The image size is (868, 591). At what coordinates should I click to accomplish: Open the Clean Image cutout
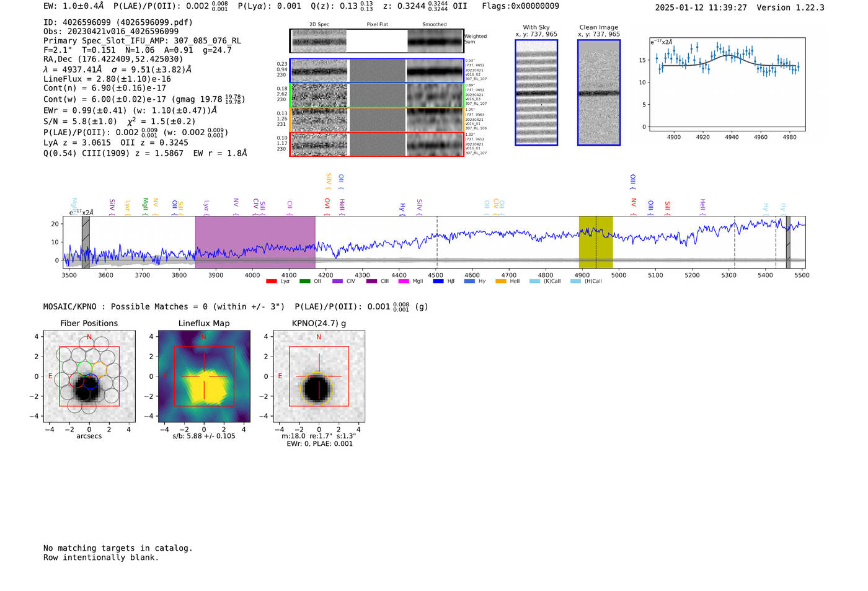pos(599,92)
